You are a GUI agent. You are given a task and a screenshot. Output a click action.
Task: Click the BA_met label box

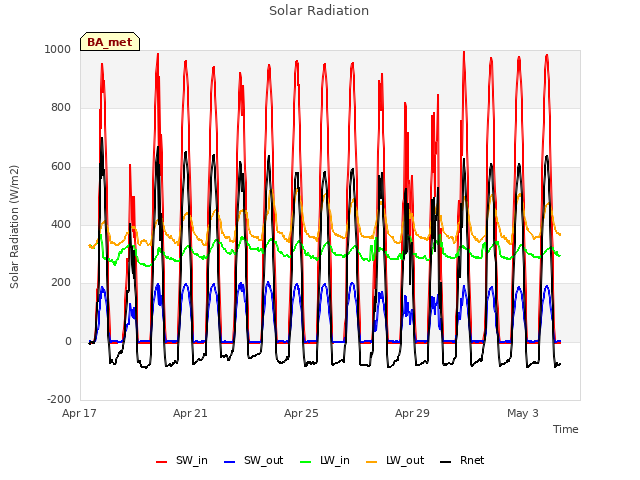pyautogui.click(x=110, y=42)
